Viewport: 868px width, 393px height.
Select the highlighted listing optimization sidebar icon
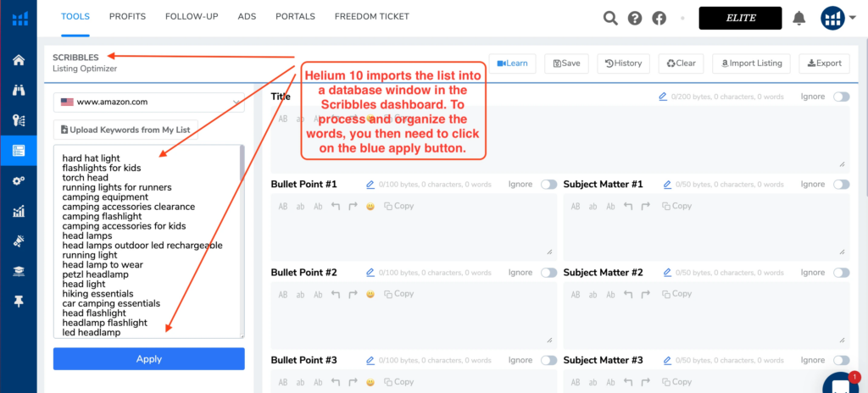pyautogui.click(x=19, y=151)
